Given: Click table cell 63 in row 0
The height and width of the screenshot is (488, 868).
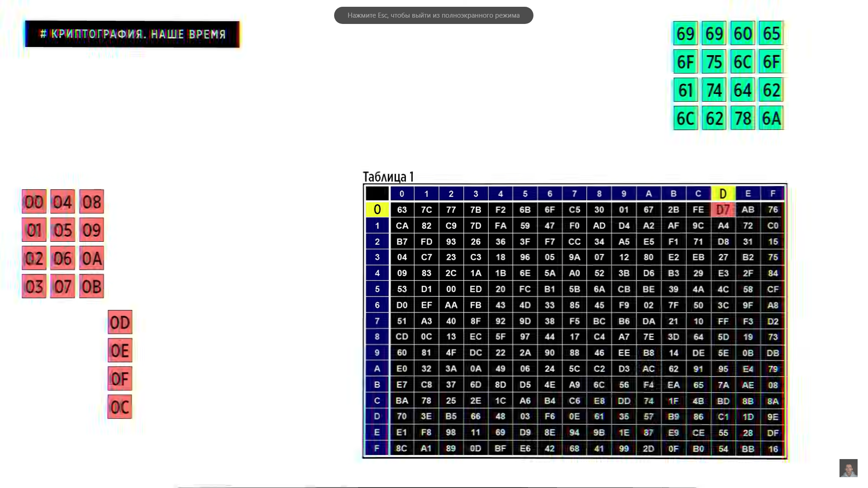Looking at the screenshot, I should (x=402, y=210).
